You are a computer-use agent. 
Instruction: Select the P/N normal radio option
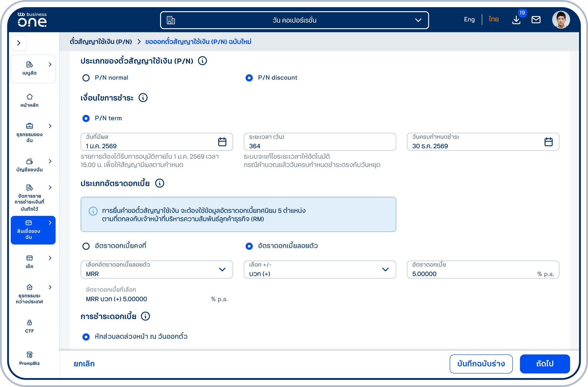86,78
